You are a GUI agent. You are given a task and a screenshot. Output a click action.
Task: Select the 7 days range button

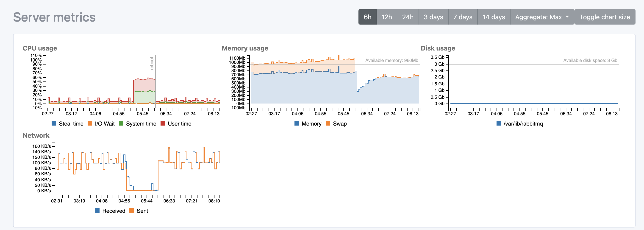(463, 17)
